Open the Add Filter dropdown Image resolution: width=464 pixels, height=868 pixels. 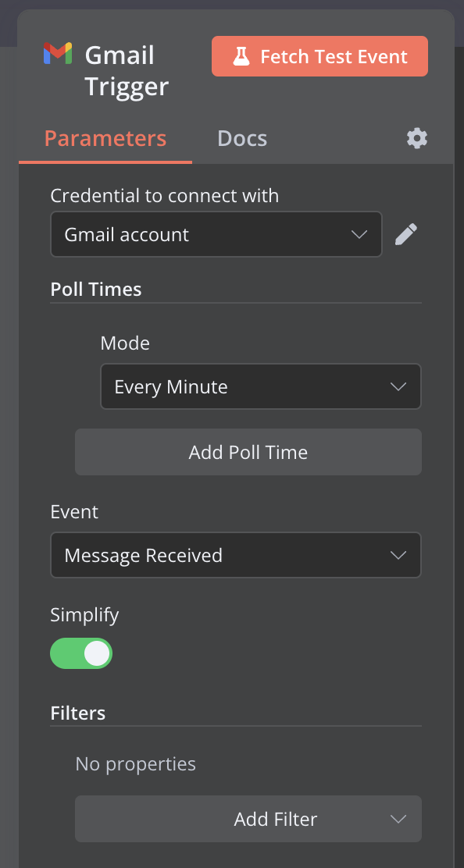(x=248, y=819)
